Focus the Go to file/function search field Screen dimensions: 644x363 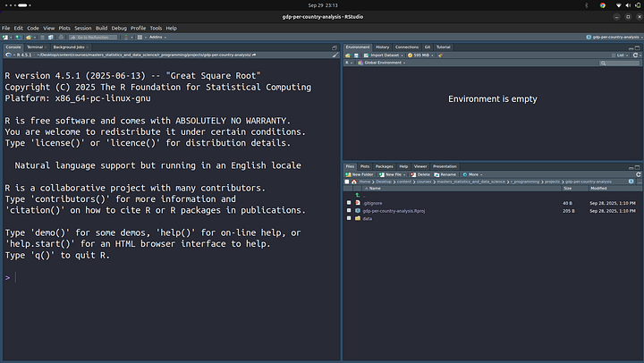[x=92, y=37]
